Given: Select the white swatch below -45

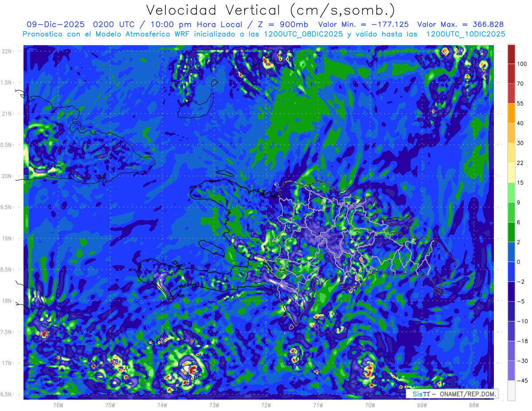Looking at the screenshot, I should (511, 391).
